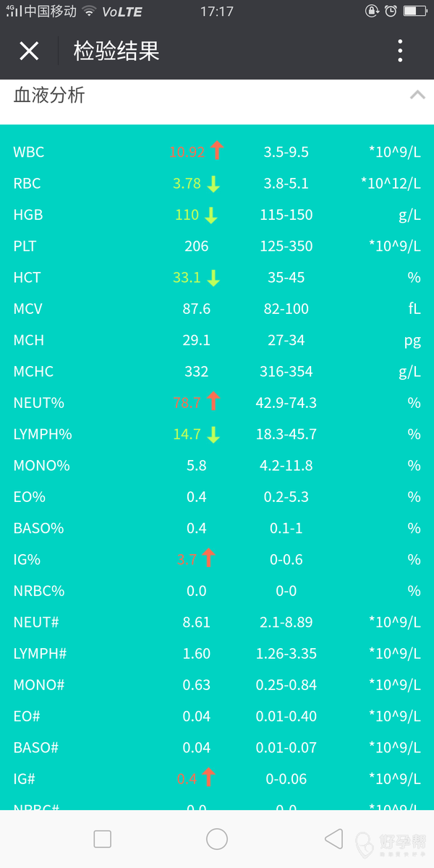434x868 pixels.
Task: Tap the yellow down arrow beside RBC
Action: click(213, 184)
